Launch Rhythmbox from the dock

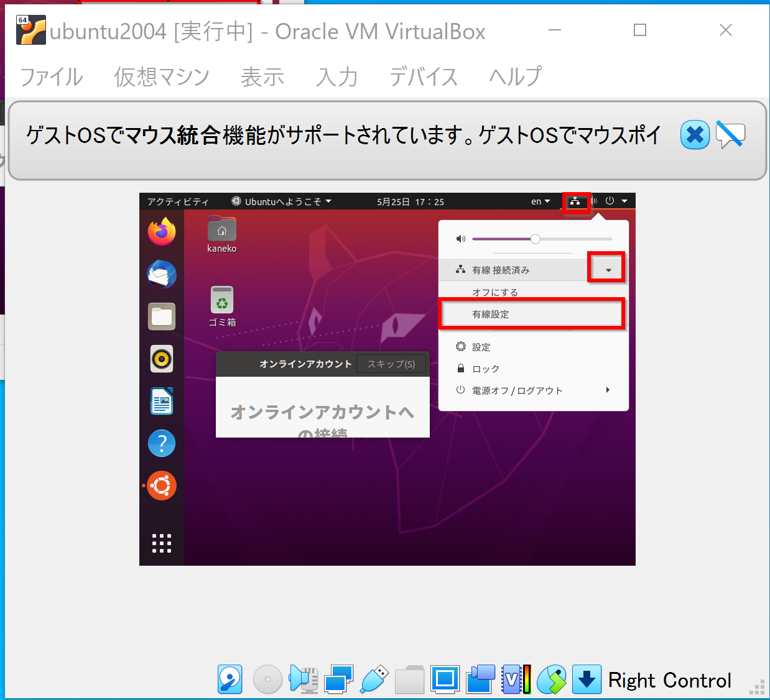pos(162,359)
